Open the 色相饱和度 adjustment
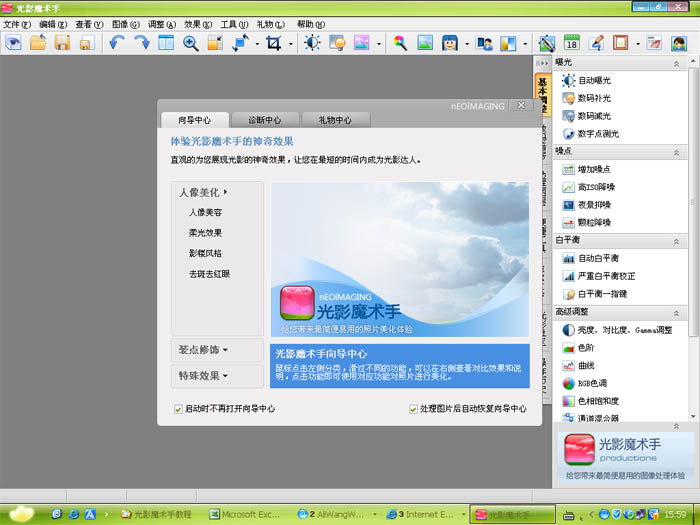 pos(590,401)
